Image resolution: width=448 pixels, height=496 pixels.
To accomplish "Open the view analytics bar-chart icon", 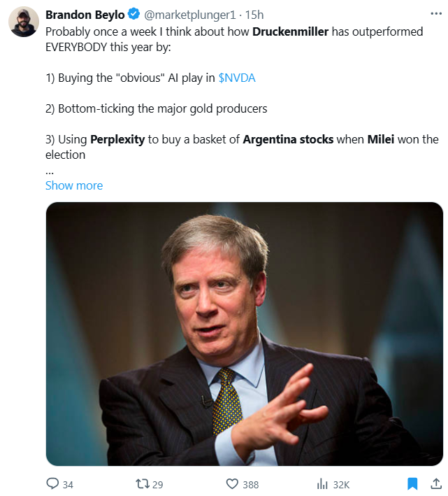I will point(323,483).
